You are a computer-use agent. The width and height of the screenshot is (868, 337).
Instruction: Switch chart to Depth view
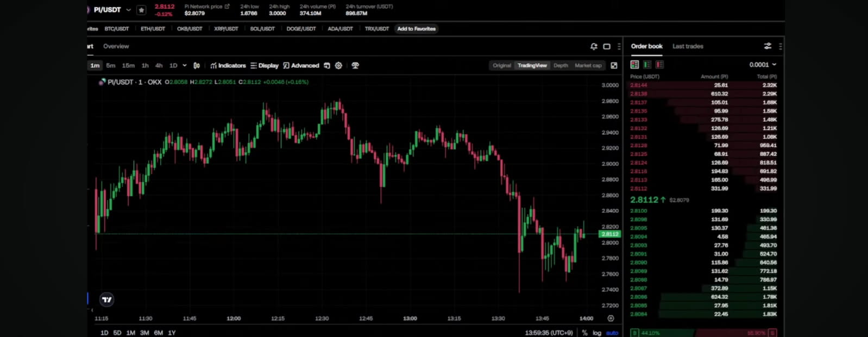[x=561, y=65]
